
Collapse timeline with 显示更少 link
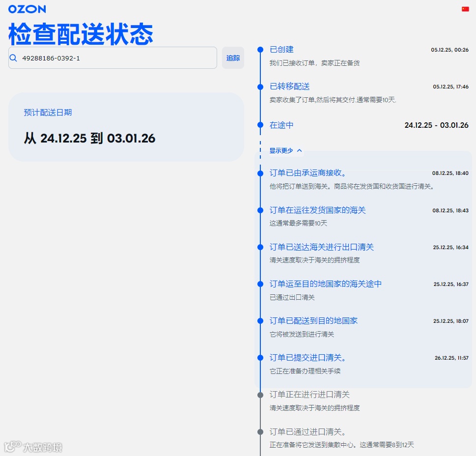point(281,150)
